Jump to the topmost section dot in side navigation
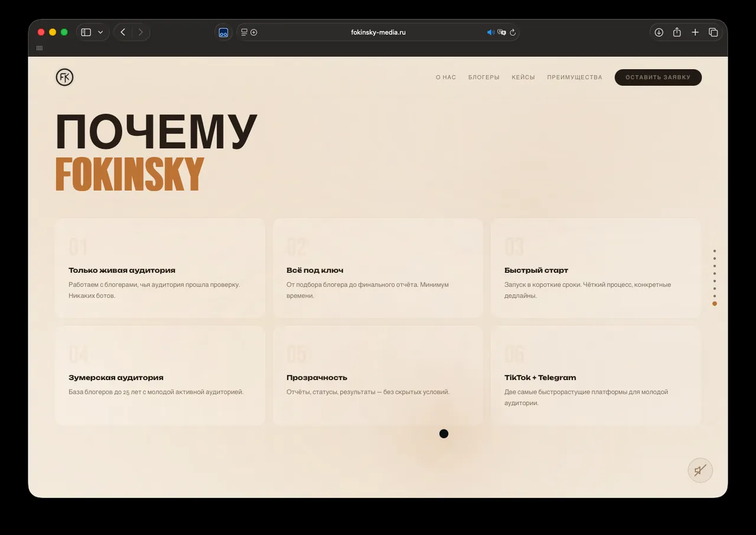756x535 pixels. tap(715, 251)
